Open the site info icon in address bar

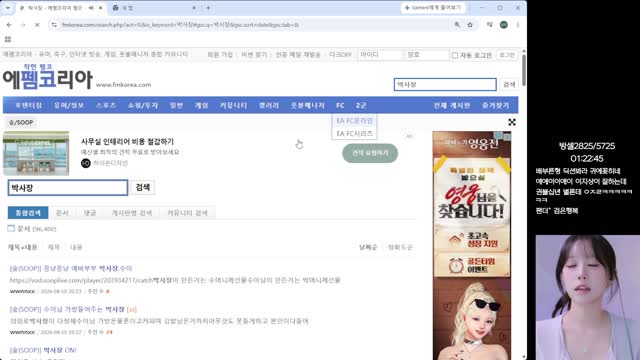click(54, 25)
